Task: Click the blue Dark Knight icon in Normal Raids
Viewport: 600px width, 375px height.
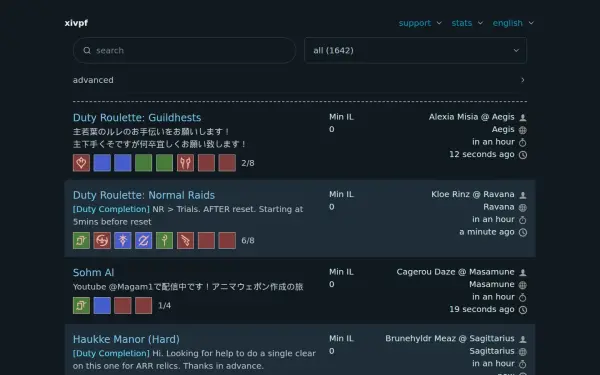Action: [x=123, y=241]
